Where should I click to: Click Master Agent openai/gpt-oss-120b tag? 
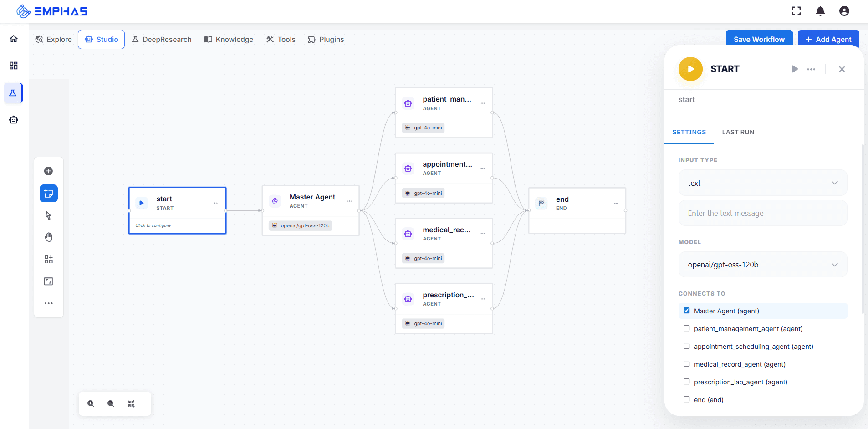click(301, 225)
